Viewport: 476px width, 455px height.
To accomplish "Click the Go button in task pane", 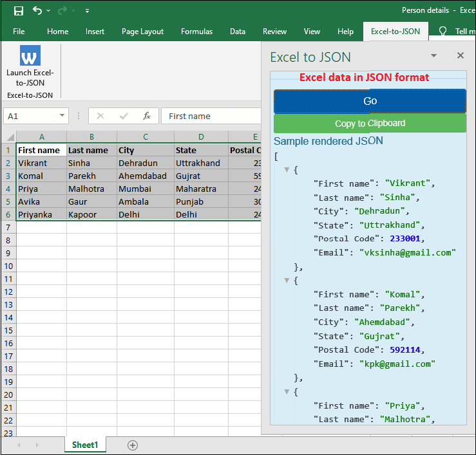I will (370, 101).
